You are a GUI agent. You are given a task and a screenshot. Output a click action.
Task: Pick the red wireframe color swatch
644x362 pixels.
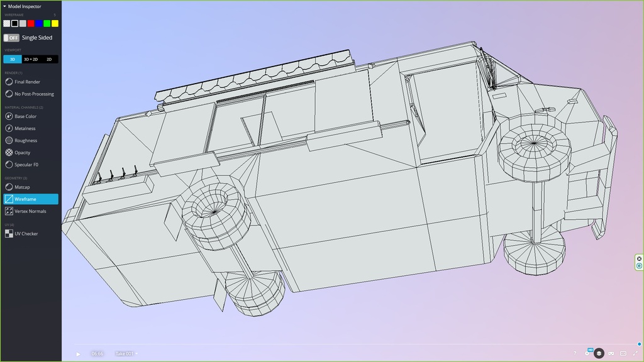coord(31,23)
